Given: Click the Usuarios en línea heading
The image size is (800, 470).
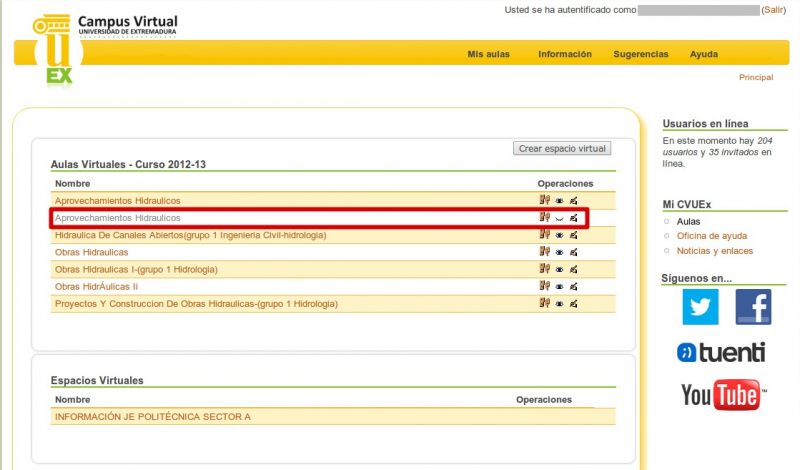Looking at the screenshot, I should pyautogui.click(x=705, y=123).
